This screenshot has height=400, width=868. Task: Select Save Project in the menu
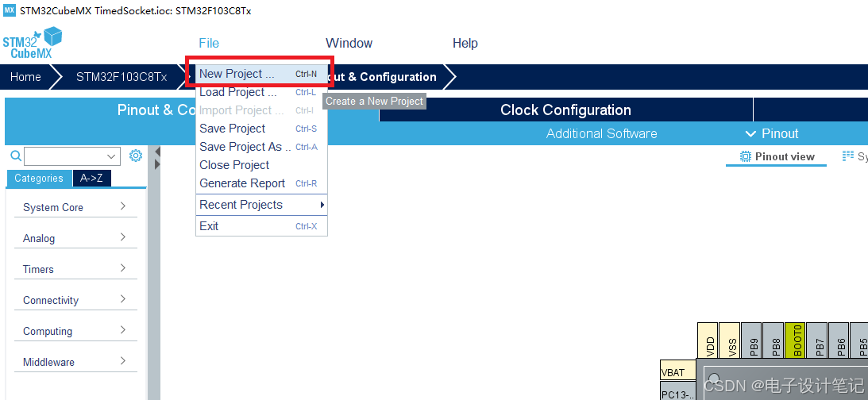coord(261,129)
